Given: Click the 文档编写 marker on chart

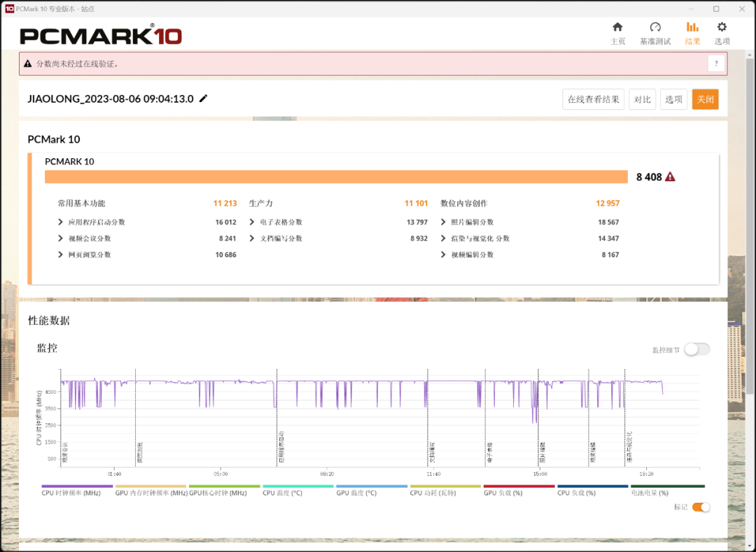Looking at the screenshot, I should pyautogui.click(x=428, y=418).
